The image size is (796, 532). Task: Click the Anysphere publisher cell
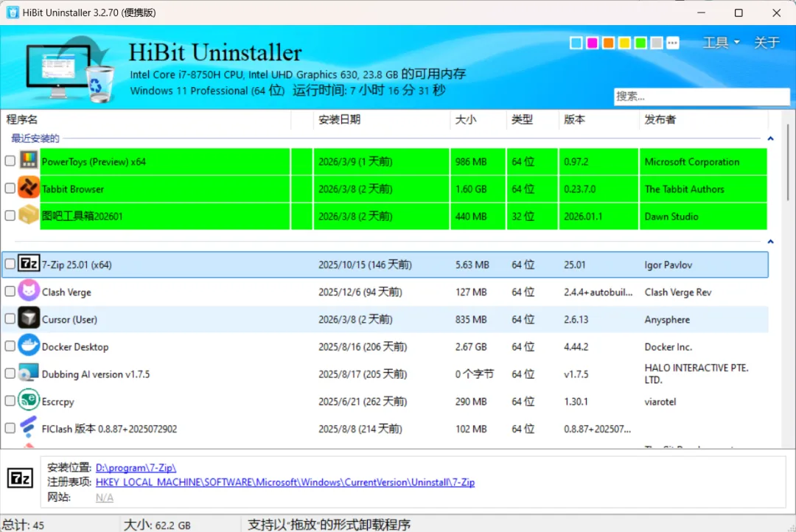(667, 320)
